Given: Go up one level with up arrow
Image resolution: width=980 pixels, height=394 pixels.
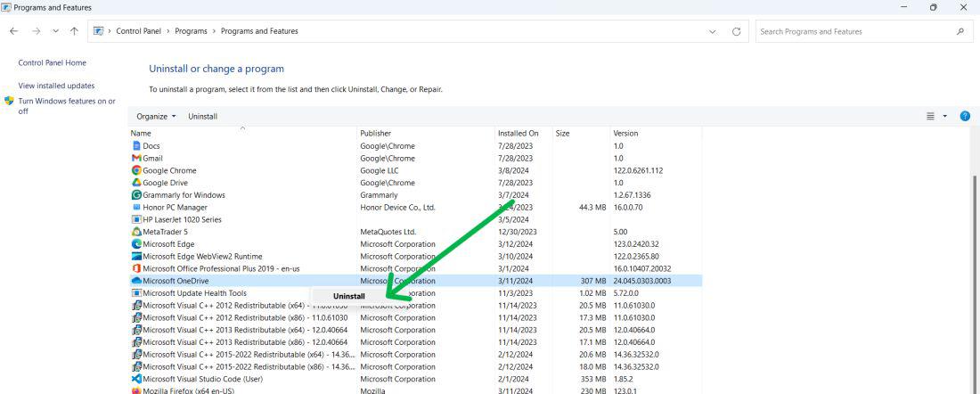Looking at the screenshot, I should pyautogui.click(x=74, y=31).
